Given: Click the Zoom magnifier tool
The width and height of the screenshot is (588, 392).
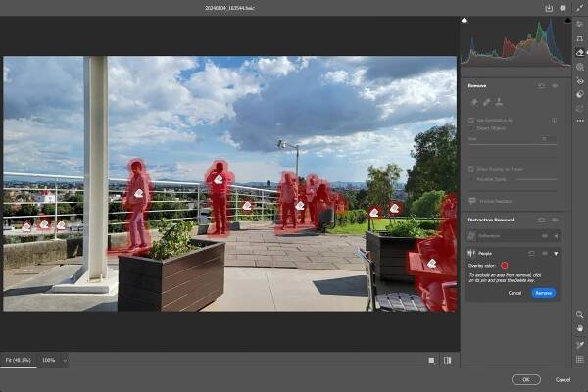Looking at the screenshot, I should tap(580, 315).
